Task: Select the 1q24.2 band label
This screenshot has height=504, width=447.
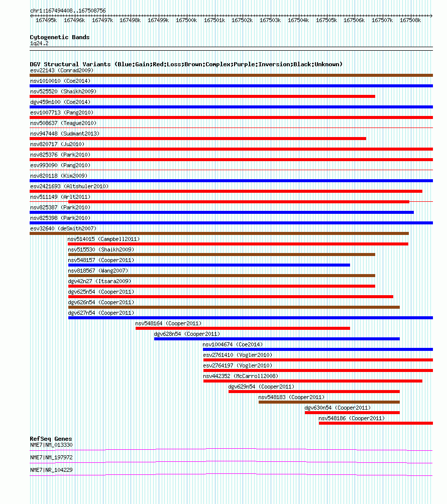Action: [x=39, y=43]
